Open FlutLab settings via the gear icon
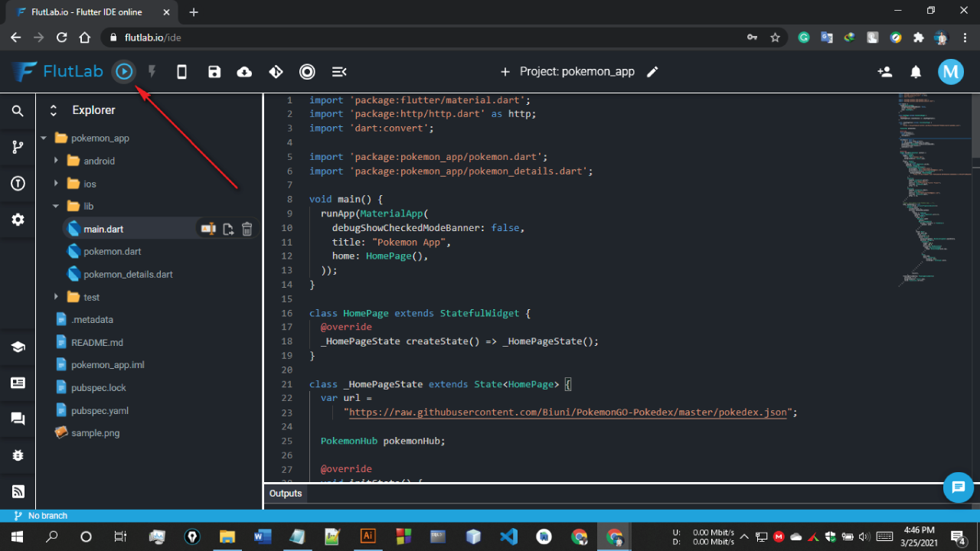This screenshot has height=551, width=980. tap(18, 220)
